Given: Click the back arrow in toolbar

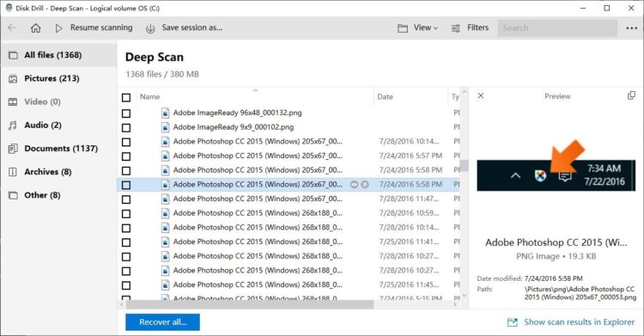Looking at the screenshot, I should (x=11, y=27).
